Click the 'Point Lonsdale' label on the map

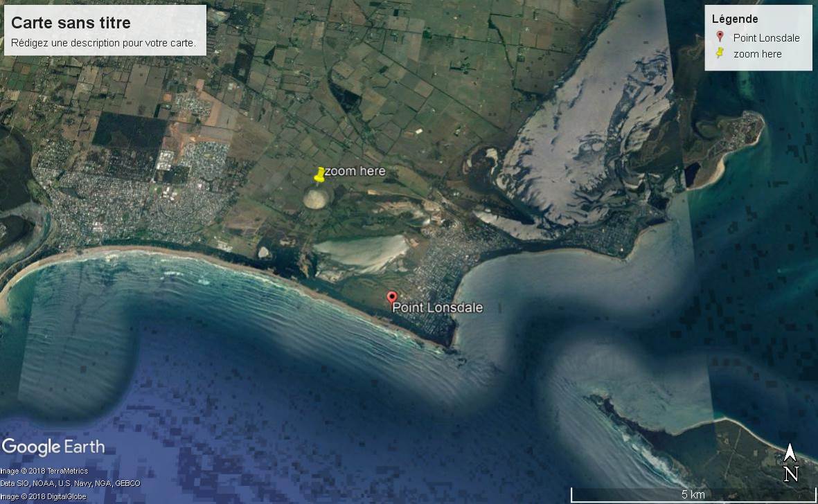[x=438, y=307]
